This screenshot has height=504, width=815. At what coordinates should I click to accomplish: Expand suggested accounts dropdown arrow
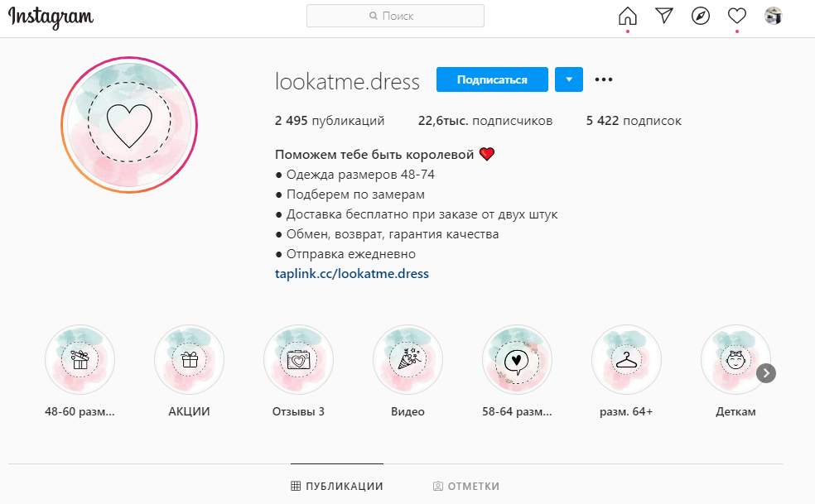pyautogui.click(x=569, y=79)
